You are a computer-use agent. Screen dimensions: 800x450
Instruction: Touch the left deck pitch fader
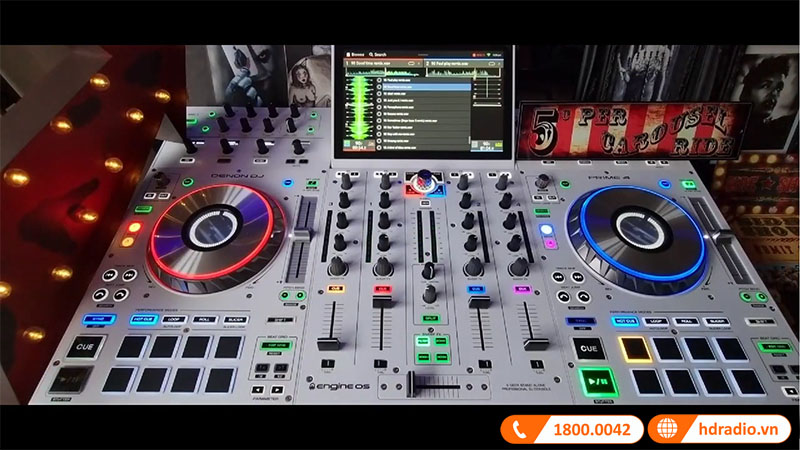click(301, 236)
